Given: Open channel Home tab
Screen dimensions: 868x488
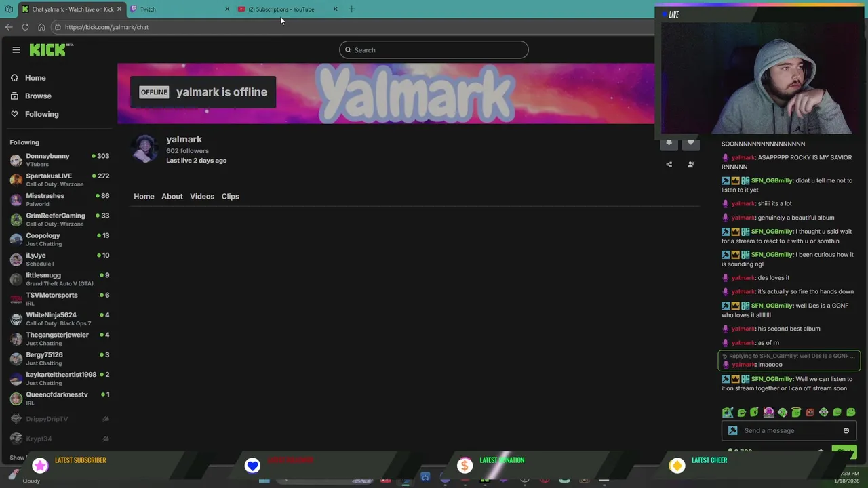Looking at the screenshot, I should [x=144, y=196].
